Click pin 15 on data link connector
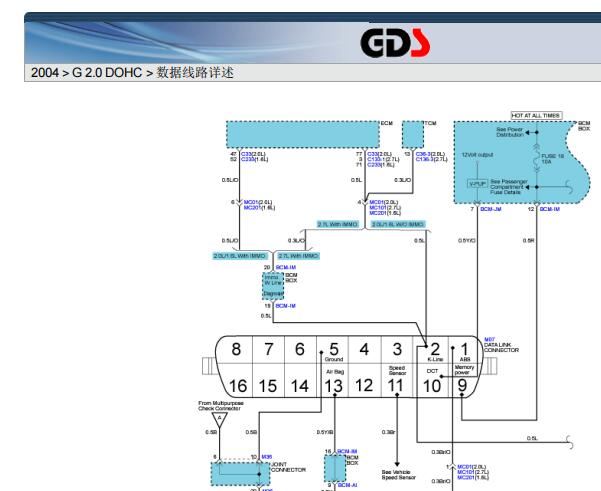The width and height of the screenshot is (601, 491). click(x=268, y=386)
